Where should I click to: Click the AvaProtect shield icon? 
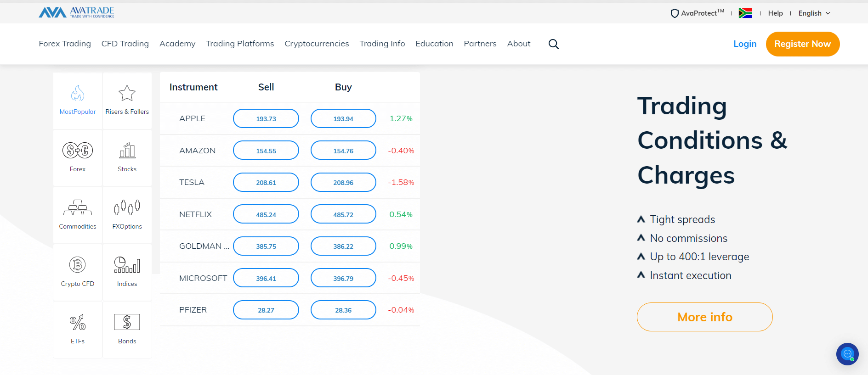tap(675, 13)
